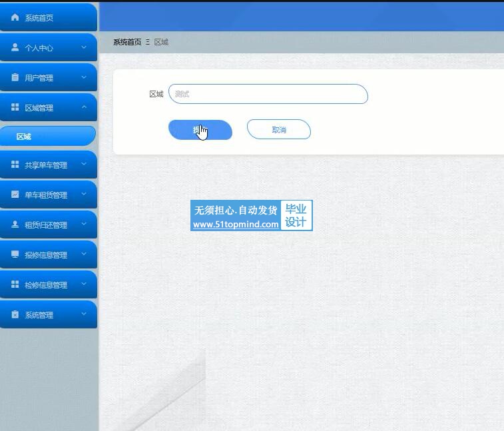Expand the 用户管理 chevron
504x431 pixels.
click(x=84, y=77)
